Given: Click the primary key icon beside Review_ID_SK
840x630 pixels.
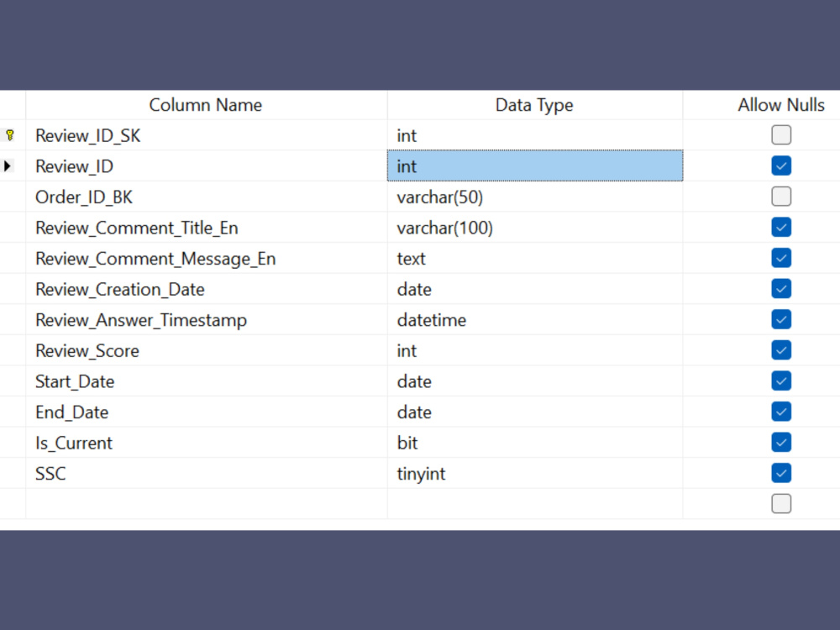Looking at the screenshot, I should 10,135.
